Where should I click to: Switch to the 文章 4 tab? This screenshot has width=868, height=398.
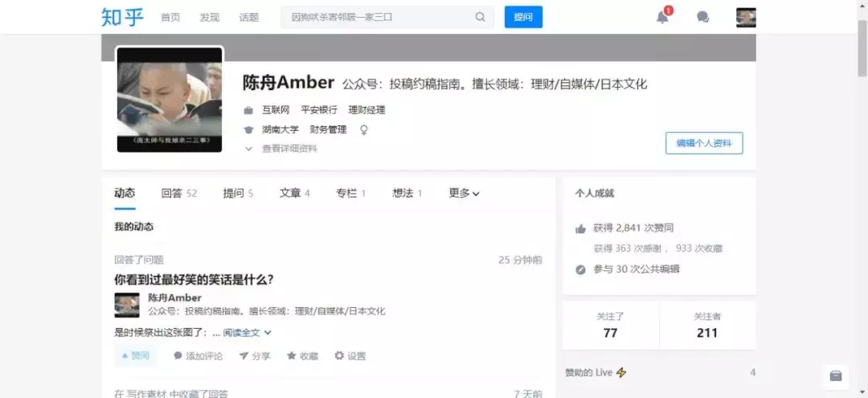pos(294,193)
